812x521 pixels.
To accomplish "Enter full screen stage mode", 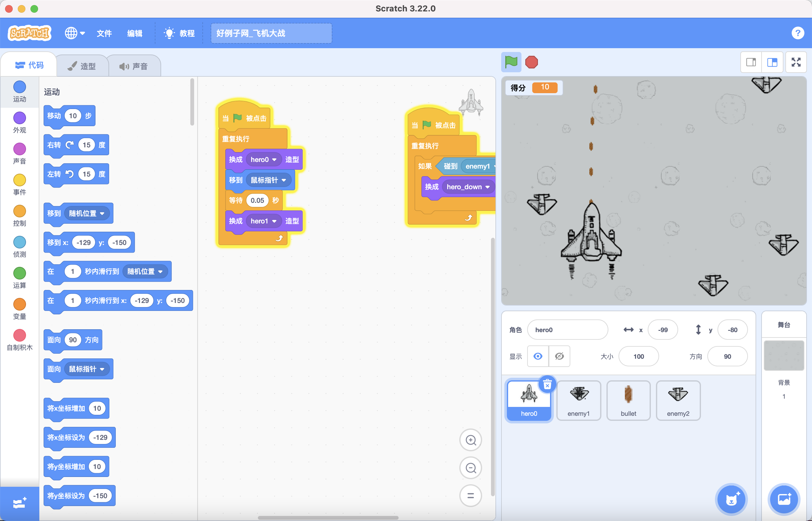I will [x=796, y=62].
